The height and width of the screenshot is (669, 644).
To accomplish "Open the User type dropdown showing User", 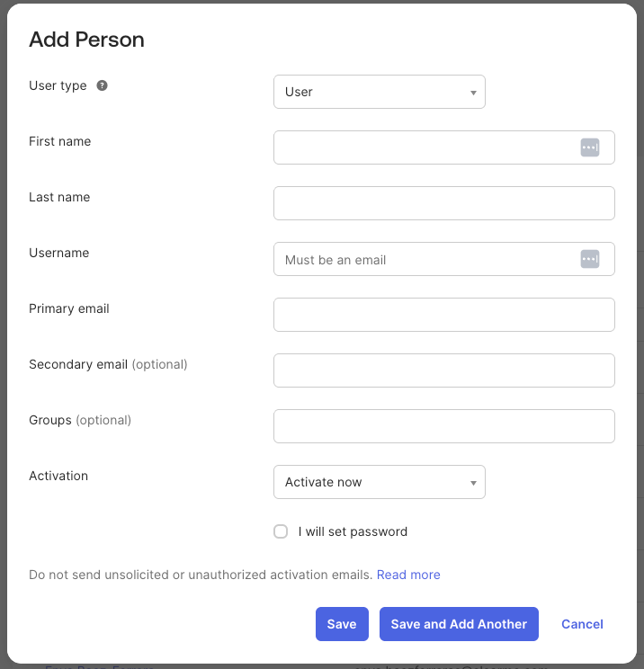I will coord(380,92).
